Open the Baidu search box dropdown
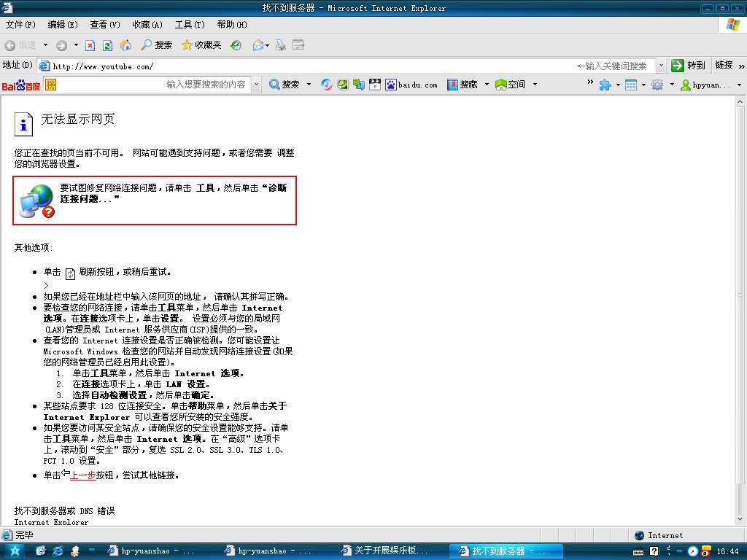 256,85
